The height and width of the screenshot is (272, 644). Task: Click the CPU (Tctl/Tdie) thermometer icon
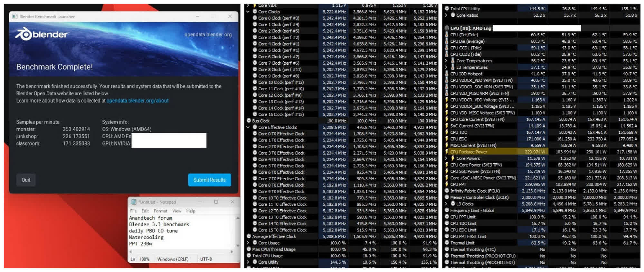click(x=447, y=35)
